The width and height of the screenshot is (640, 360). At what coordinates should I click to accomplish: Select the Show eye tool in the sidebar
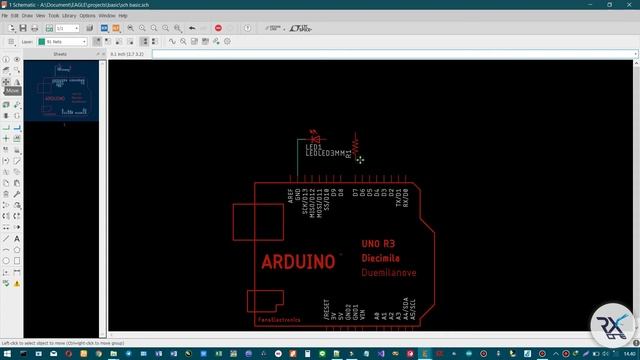17,60
